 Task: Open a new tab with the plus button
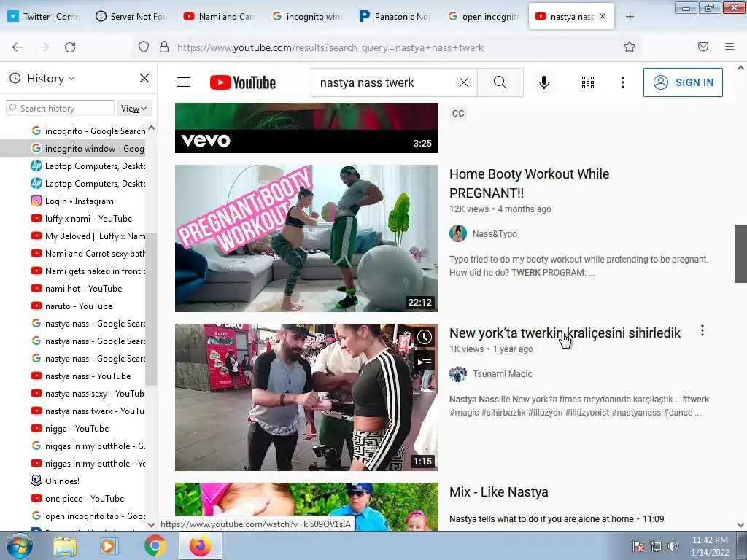click(x=630, y=17)
